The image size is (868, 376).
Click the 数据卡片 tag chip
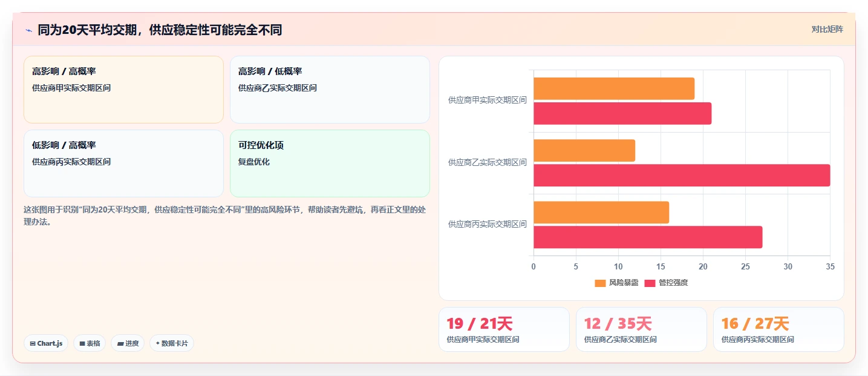(172, 343)
